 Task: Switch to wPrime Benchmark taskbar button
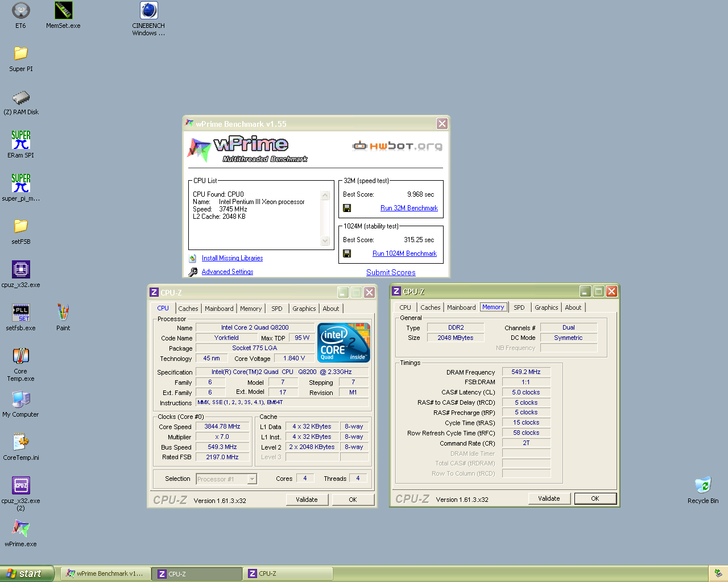(106, 573)
